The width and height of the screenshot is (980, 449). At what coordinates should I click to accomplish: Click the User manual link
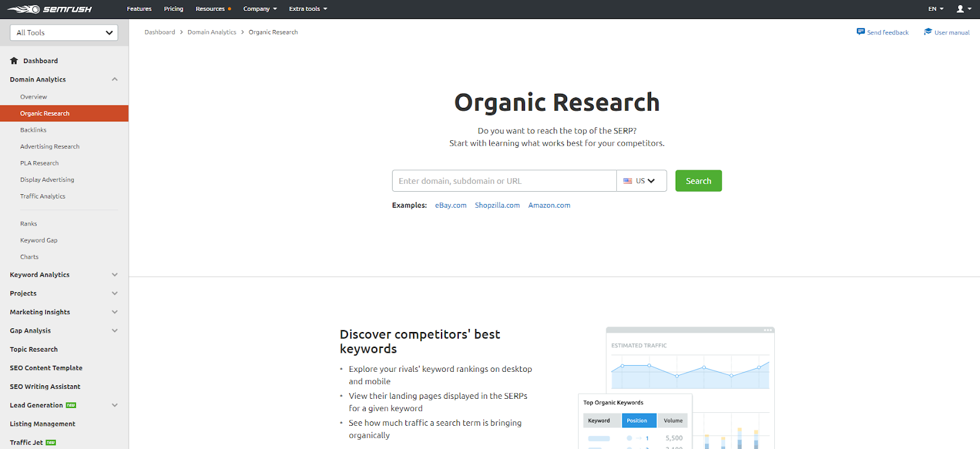[952, 32]
